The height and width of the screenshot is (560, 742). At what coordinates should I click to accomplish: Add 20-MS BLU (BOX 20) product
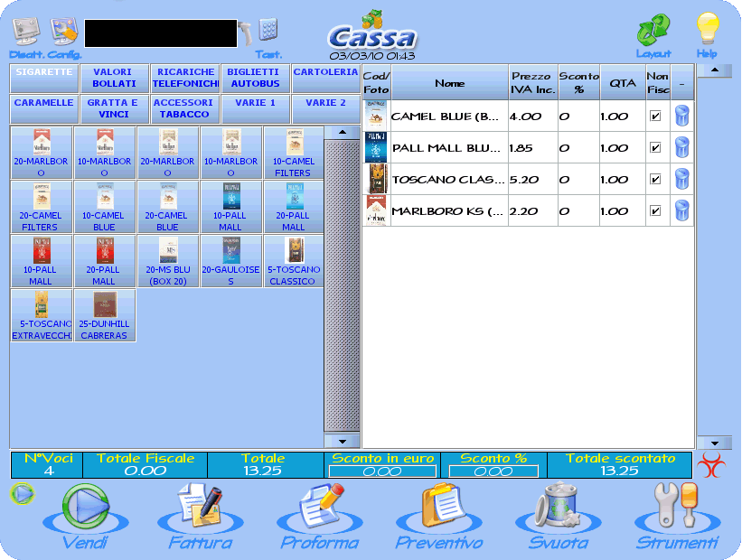[167, 262]
